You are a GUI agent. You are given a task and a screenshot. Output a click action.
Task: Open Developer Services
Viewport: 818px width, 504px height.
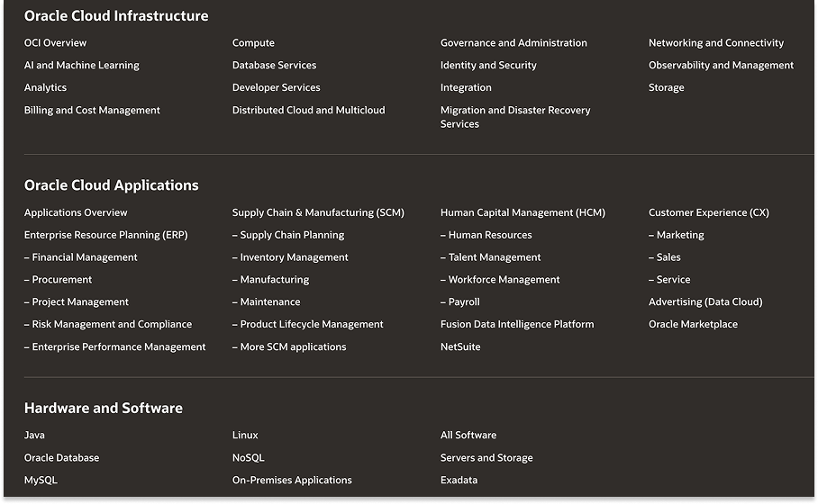click(276, 87)
